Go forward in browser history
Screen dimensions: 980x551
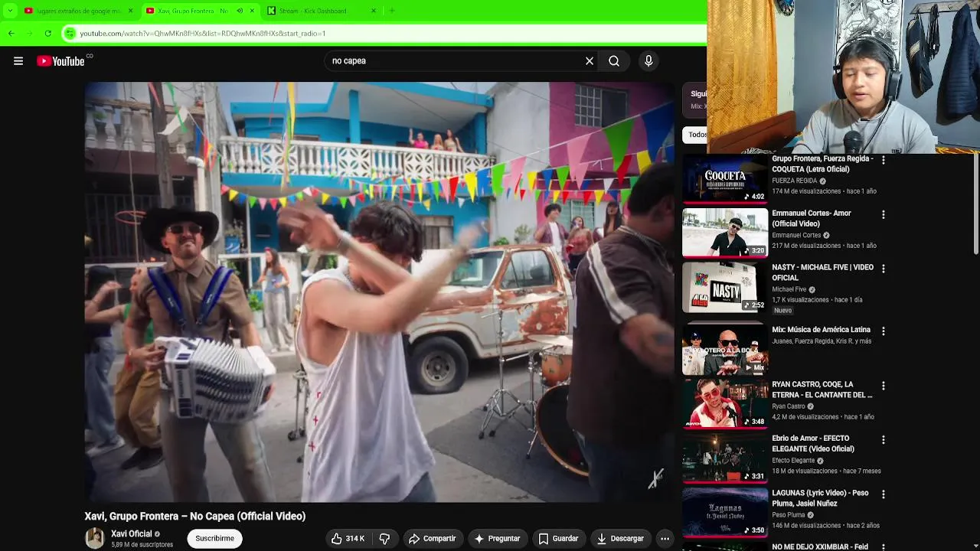click(29, 34)
